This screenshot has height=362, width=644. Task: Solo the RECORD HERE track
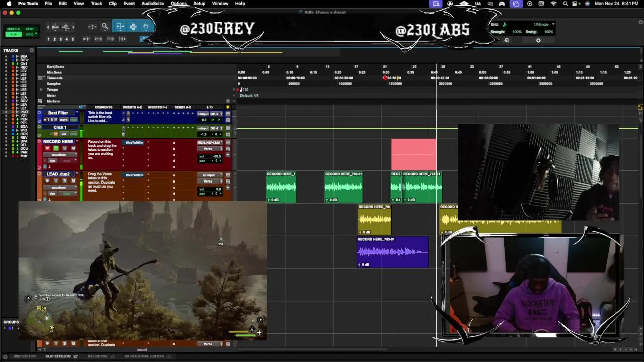[64, 148]
